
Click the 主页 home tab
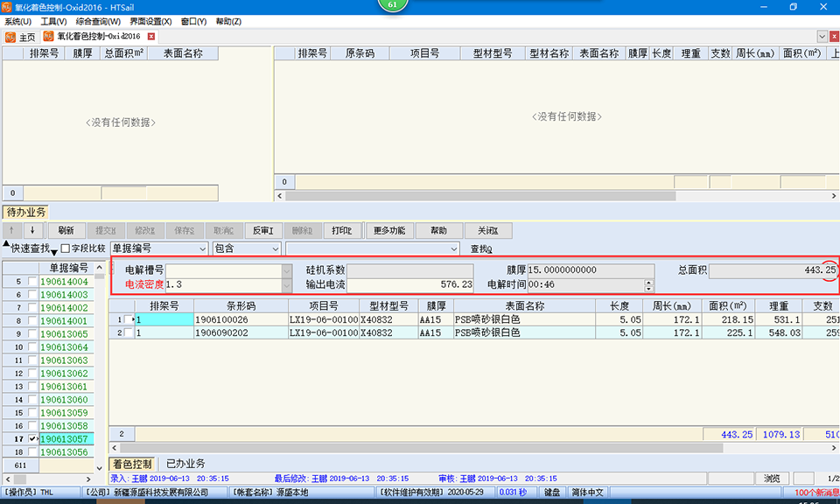tap(20, 37)
